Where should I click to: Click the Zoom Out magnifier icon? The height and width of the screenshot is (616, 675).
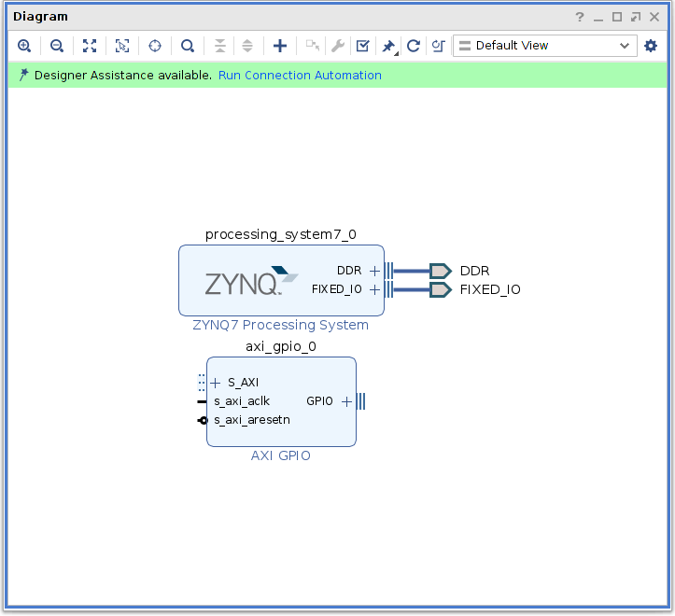click(57, 46)
